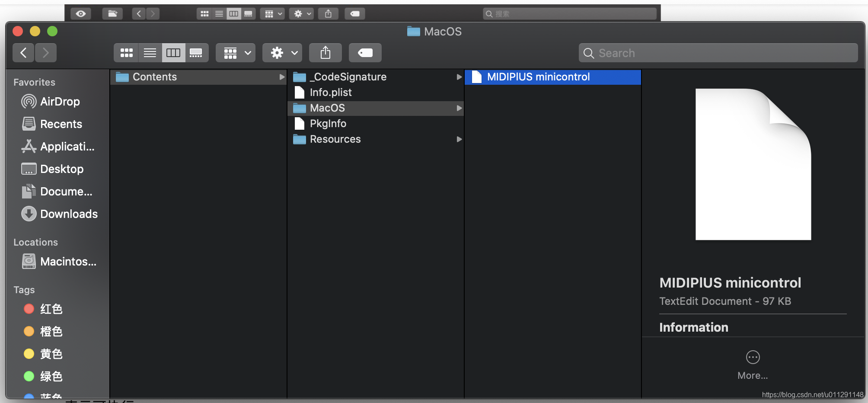Go back in the MacOS Finder window
Viewport: 868px width, 403px height.
[24, 53]
